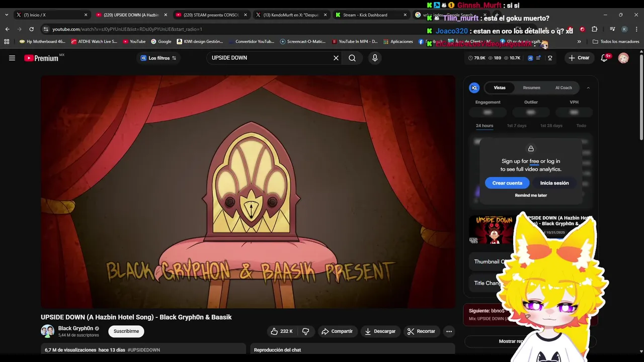Open the tab search dropdown arrow
This screenshot has width=644, height=362.
[x=6, y=15]
